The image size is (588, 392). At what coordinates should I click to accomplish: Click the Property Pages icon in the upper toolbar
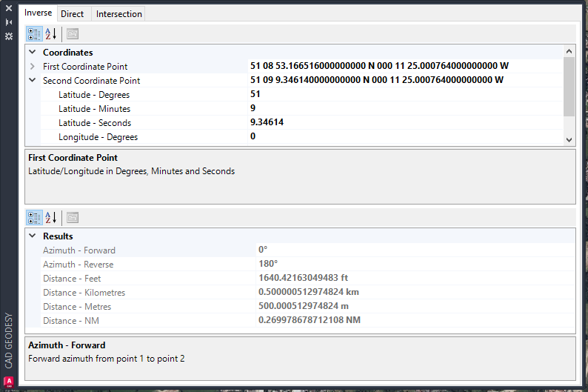[x=72, y=33]
